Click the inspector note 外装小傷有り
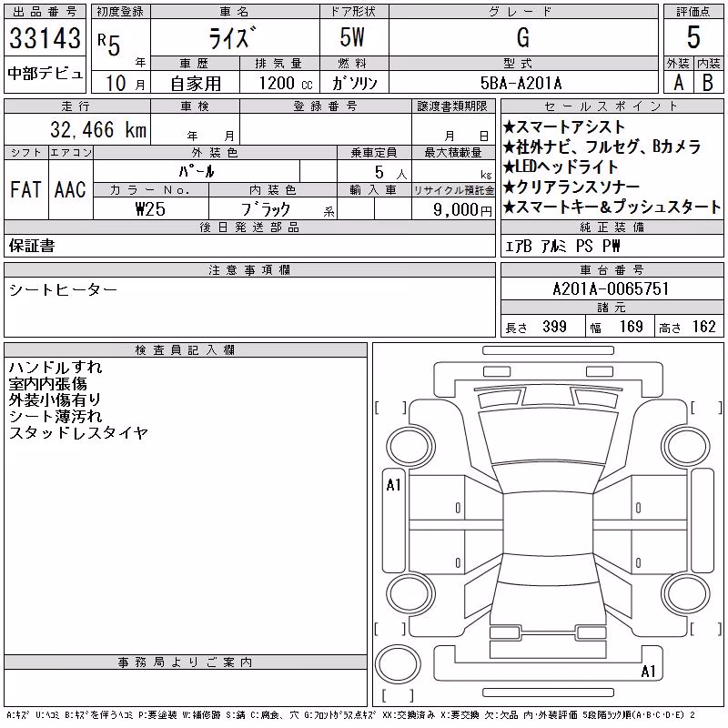The image size is (728, 728). point(55,399)
